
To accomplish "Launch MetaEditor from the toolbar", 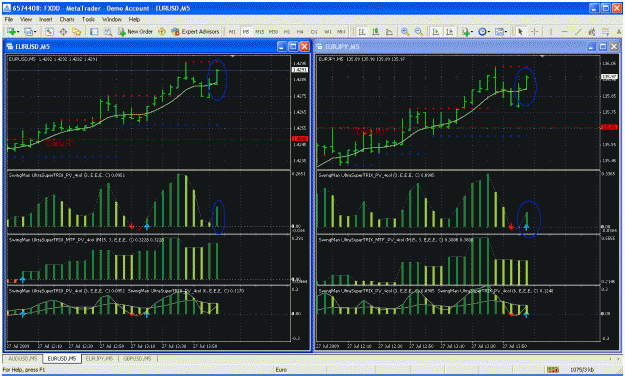I will (162, 31).
